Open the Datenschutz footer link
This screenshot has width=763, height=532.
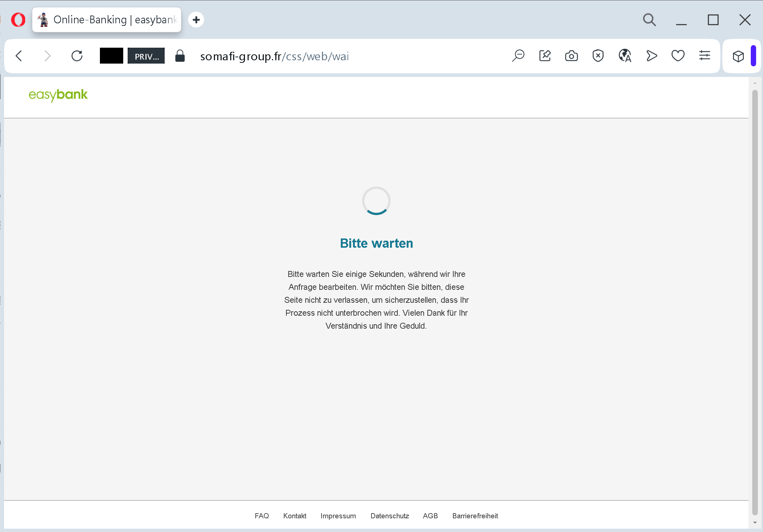[390, 516]
